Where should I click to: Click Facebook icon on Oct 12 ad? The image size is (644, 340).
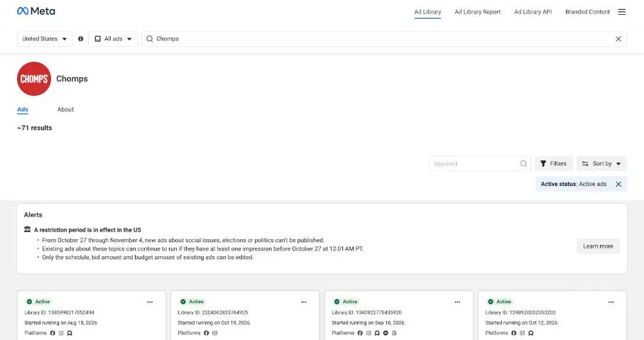513,333
